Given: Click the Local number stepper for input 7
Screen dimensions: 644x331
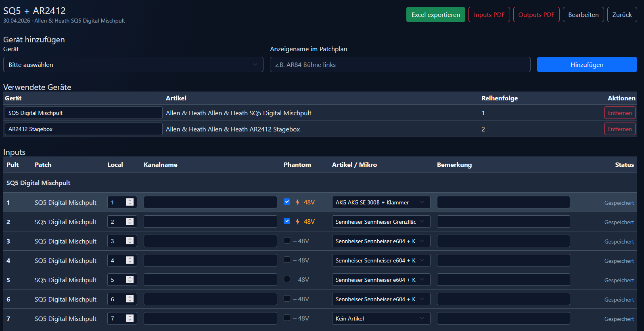Looking at the screenshot, I should tap(130, 319).
